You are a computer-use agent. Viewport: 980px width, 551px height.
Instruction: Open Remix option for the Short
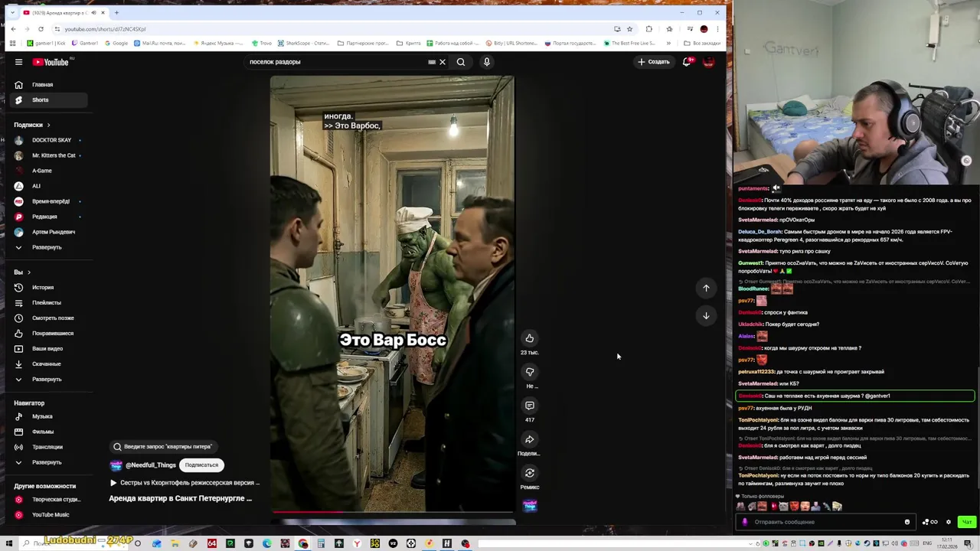[530, 473]
